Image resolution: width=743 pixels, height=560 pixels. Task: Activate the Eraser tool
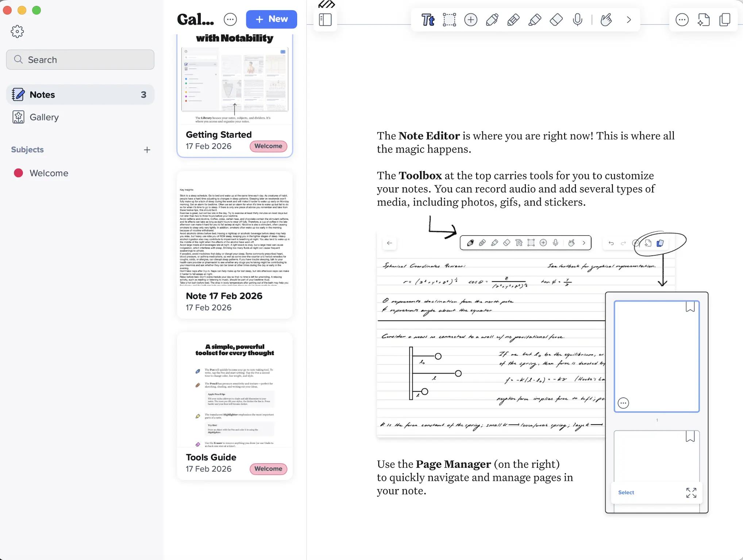(556, 20)
